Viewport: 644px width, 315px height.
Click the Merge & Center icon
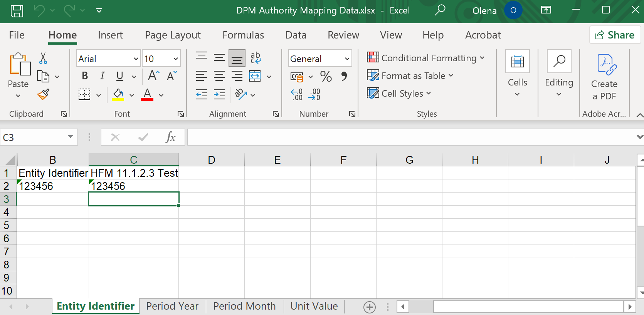coord(255,76)
